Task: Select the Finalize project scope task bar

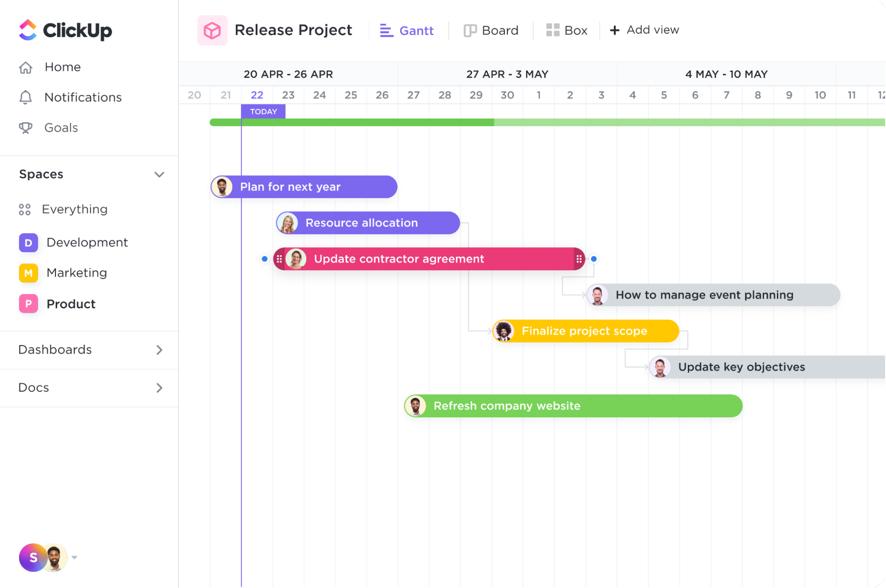Action: (585, 331)
